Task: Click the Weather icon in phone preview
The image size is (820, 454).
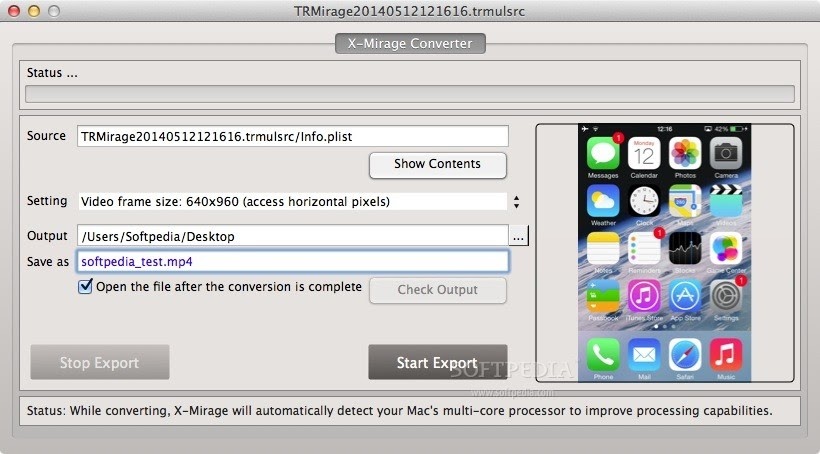Action: pos(603,201)
